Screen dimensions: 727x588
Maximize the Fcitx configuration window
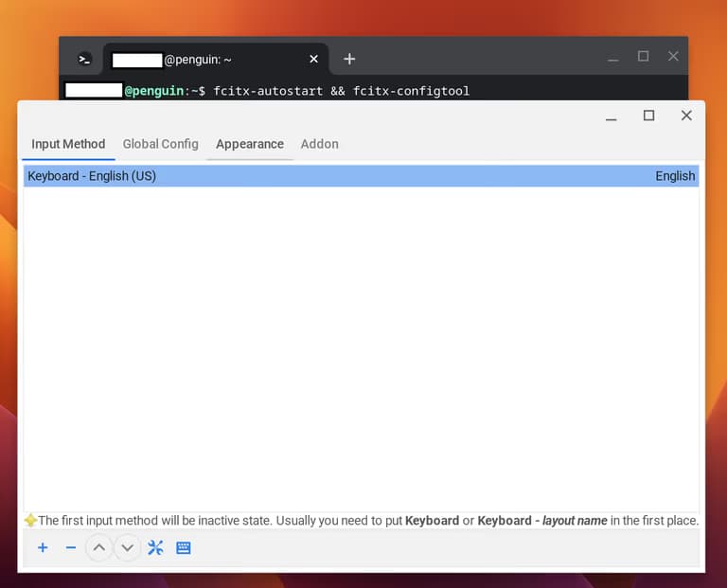point(648,116)
